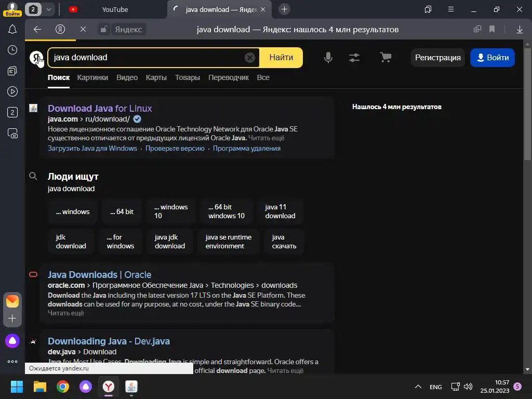
Task: Open the side panel toggle in the title bar
Action: (428, 9)
